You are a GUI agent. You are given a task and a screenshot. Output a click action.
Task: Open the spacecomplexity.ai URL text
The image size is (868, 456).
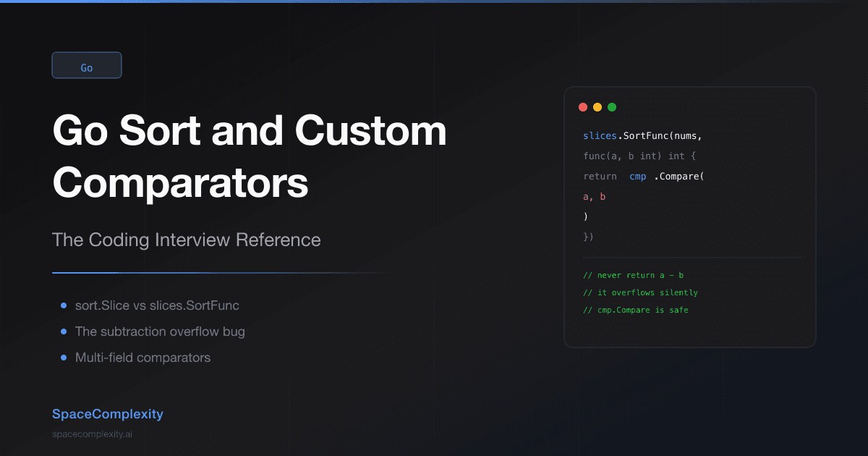[x=92, y=434]
